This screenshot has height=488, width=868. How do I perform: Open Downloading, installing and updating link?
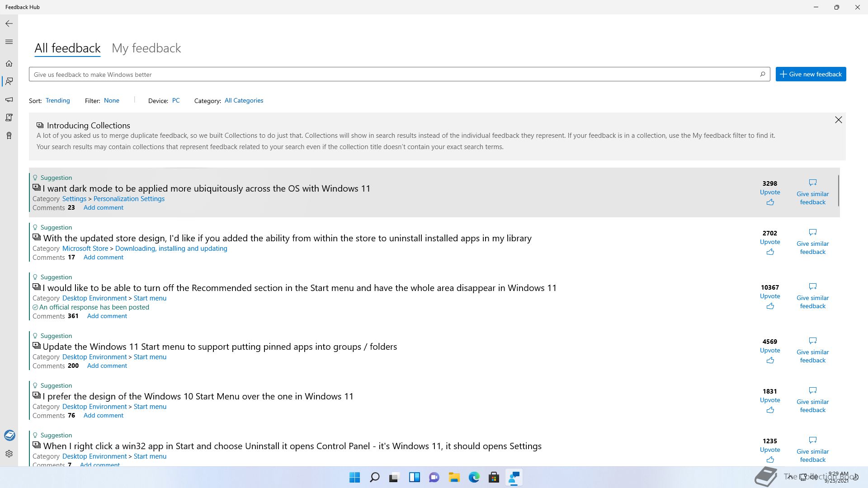tap(171, 249)
